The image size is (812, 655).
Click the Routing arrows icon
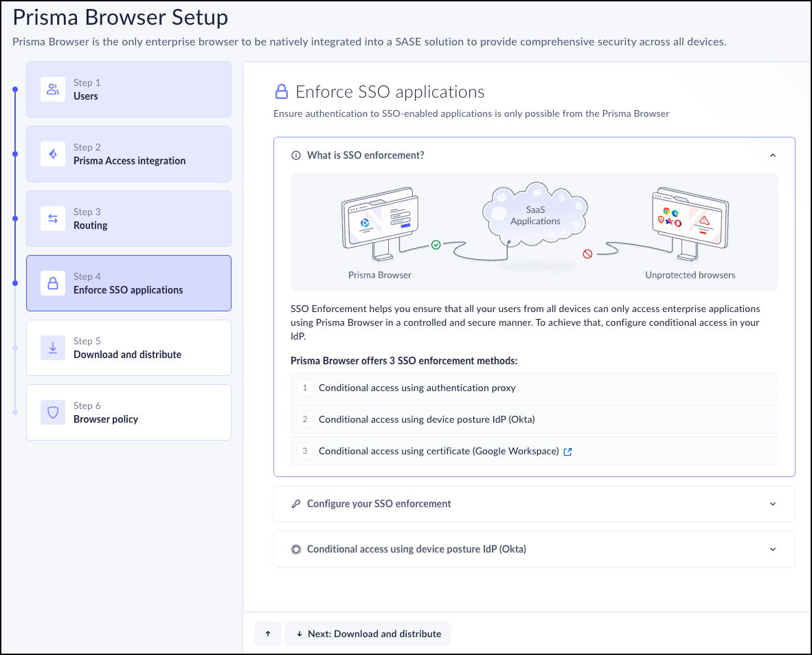[52, 219]
